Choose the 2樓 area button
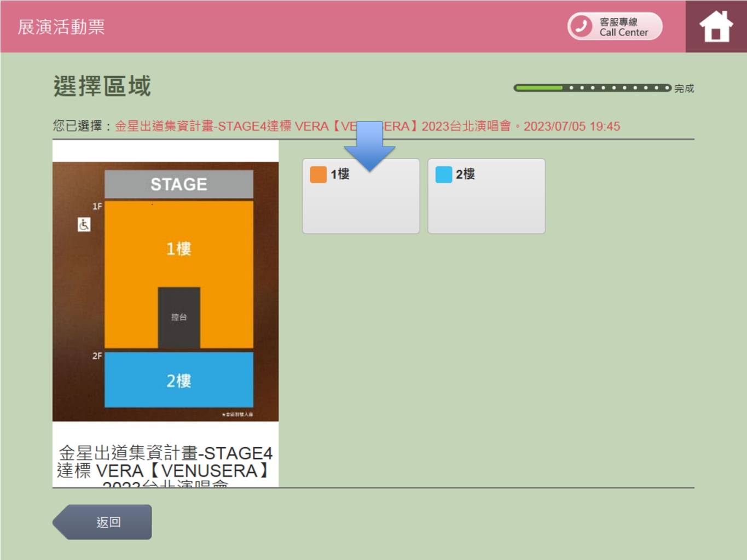Viewport: 747px width, 560px height. (x=486, y=196)
